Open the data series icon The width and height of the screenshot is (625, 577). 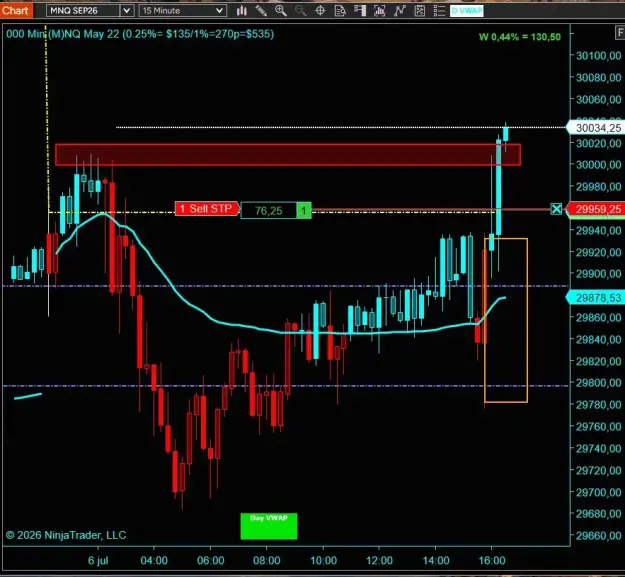[379, 11]
